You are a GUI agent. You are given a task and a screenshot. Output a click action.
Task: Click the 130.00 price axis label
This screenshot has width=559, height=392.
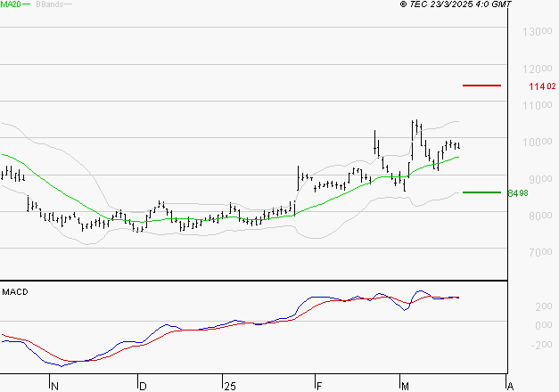[x=538, y=32]
